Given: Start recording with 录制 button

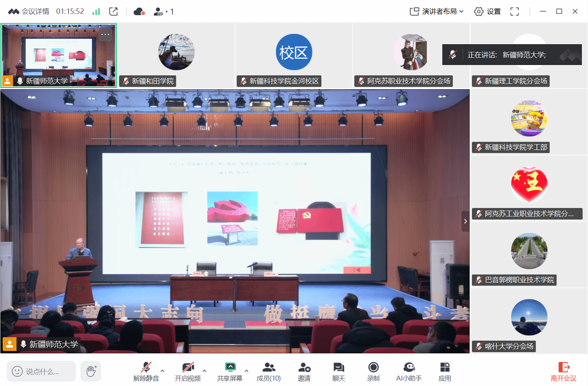Looking at the screenshot, I should pos(373,371).
